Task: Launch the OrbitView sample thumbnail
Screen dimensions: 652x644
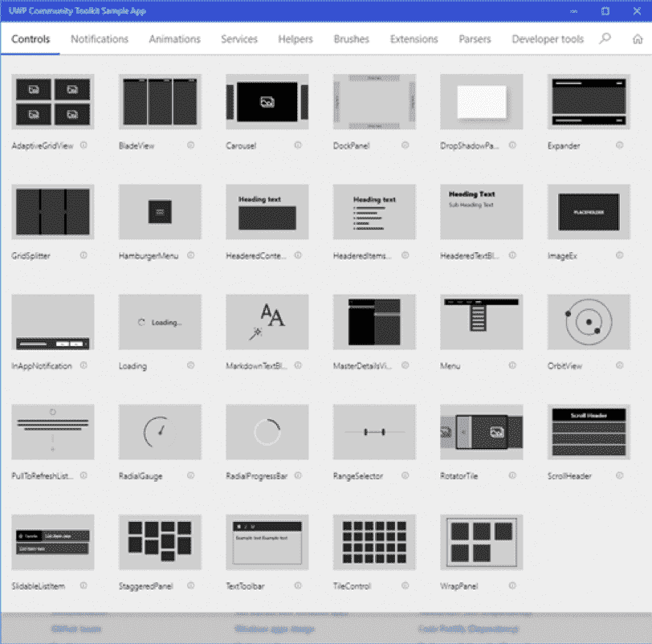Action: (x=589, y=322)
